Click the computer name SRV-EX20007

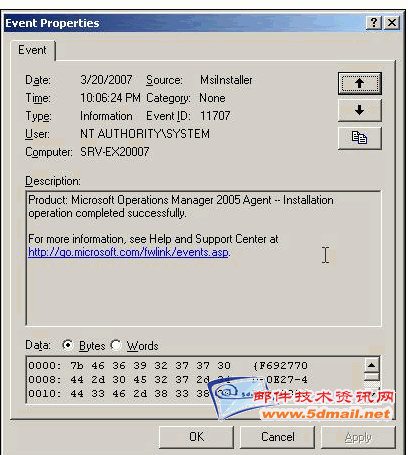114,152
